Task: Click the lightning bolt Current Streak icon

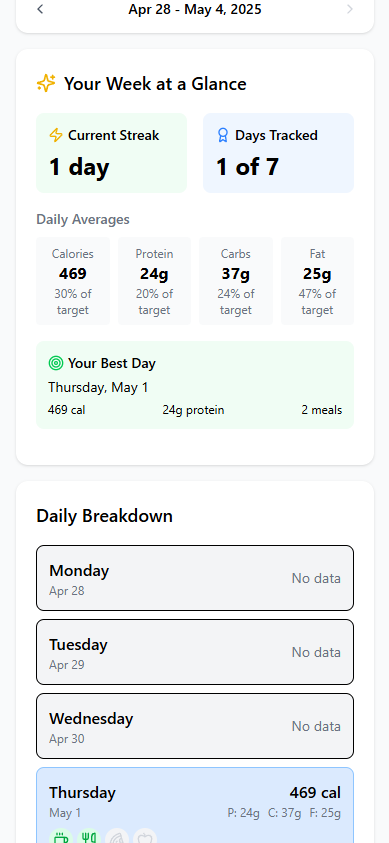Action: (56, 135)
